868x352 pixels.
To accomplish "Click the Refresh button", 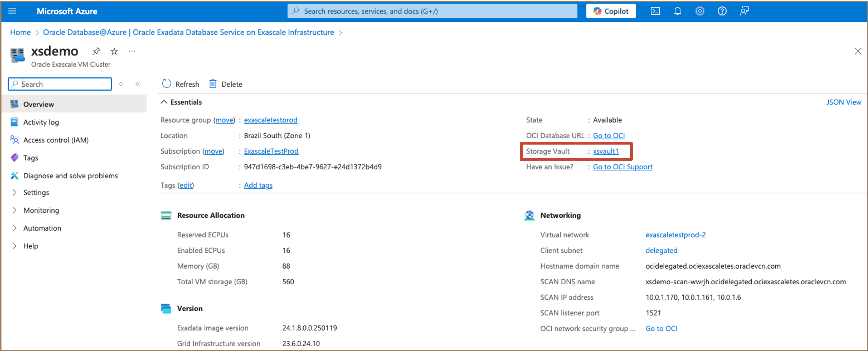I will (x=181, y=84).
